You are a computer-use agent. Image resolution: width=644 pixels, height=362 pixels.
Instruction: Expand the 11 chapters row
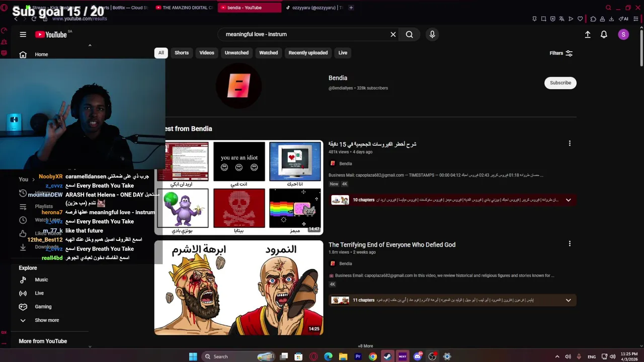(x=453, y=300)
